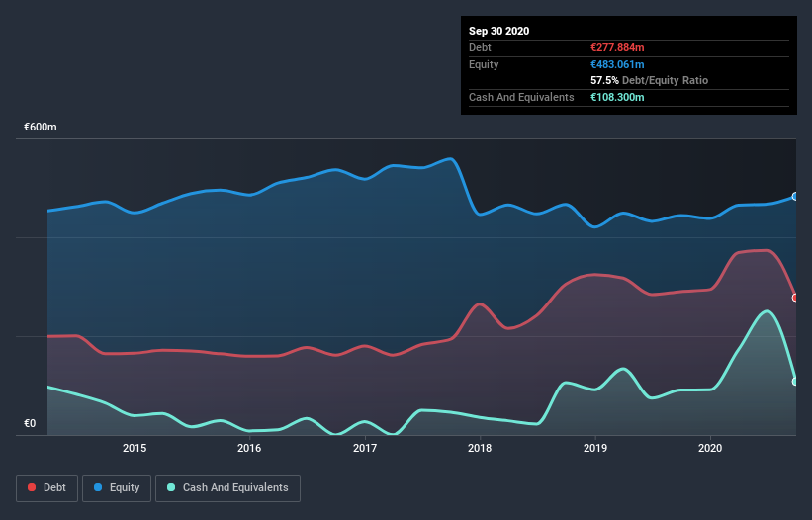Select the red Debt endpoint marker
812x520 pixels.
tap(795, 298)
